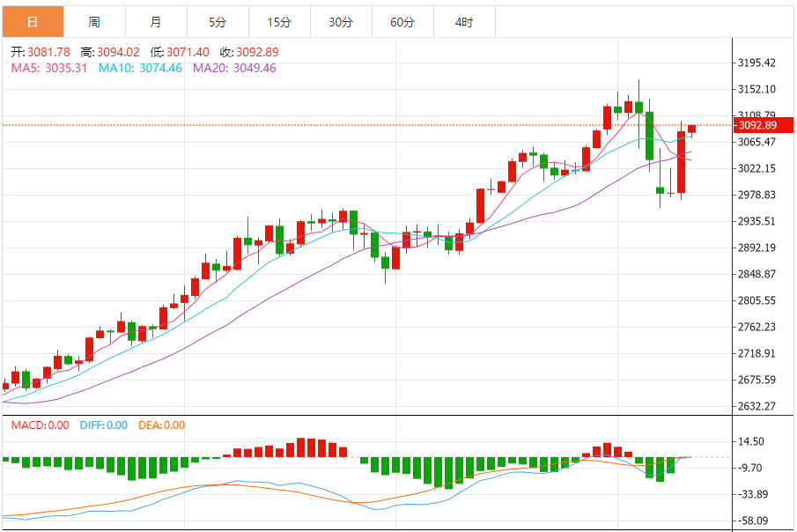Click the red 3092.89 current price label
This screenshot has width=797, height=532.
point(763,125)
